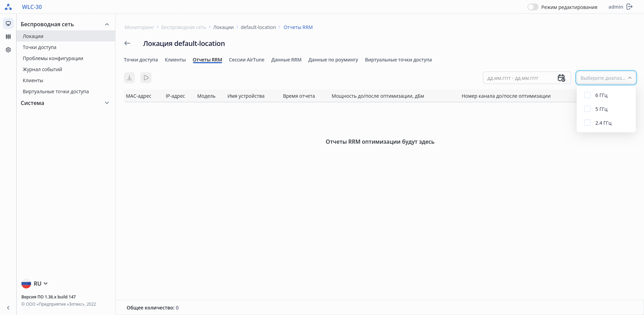Click the Общее количество: 0 footer text

tap(152, 308)
